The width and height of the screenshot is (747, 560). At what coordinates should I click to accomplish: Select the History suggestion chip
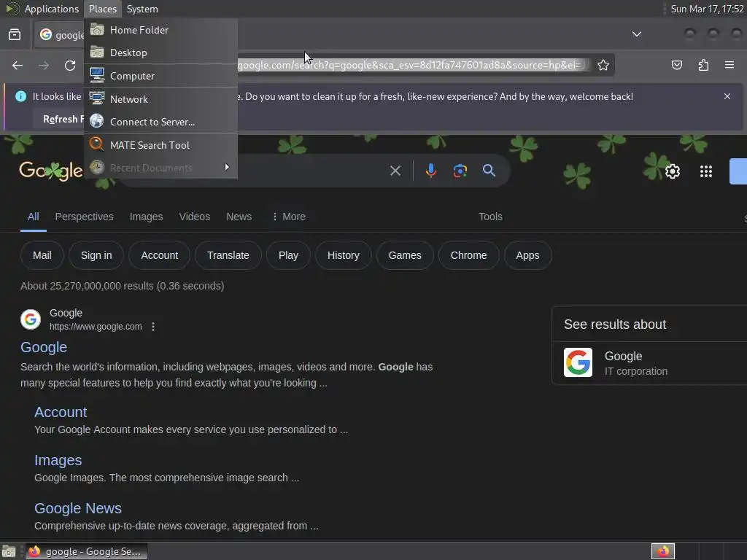point(343,255)
